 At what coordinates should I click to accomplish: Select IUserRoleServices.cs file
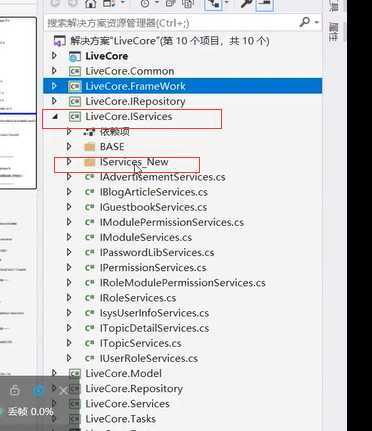pos(149,358)
